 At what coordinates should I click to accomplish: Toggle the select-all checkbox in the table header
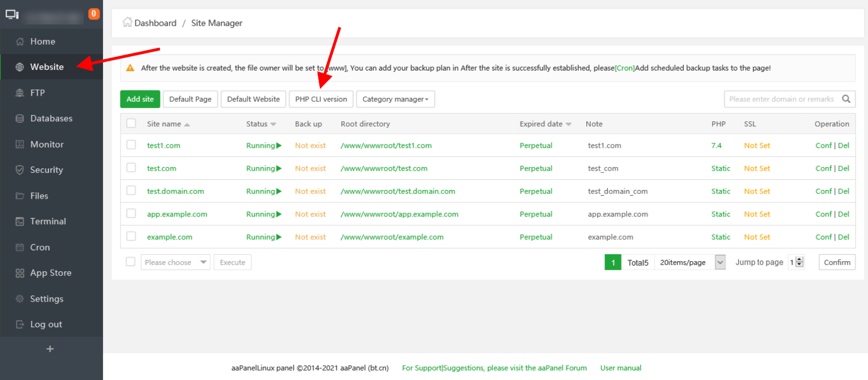[131, 123]
